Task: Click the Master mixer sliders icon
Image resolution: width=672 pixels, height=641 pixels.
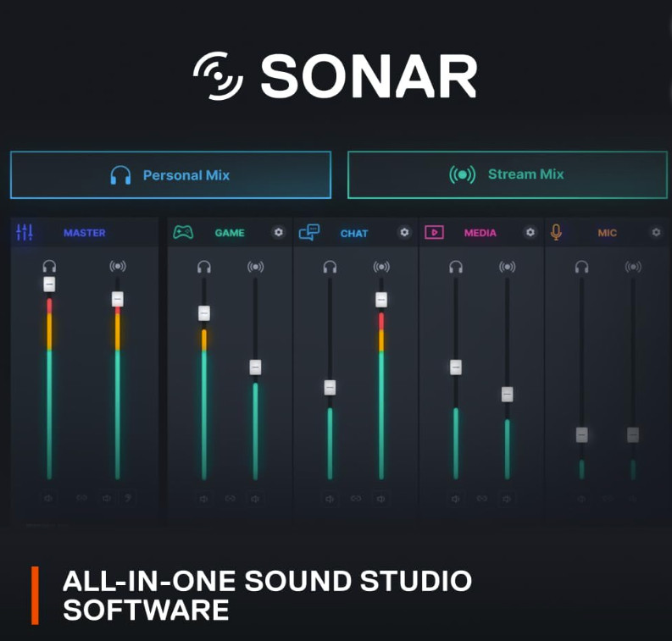Action: tap(25, 233)
